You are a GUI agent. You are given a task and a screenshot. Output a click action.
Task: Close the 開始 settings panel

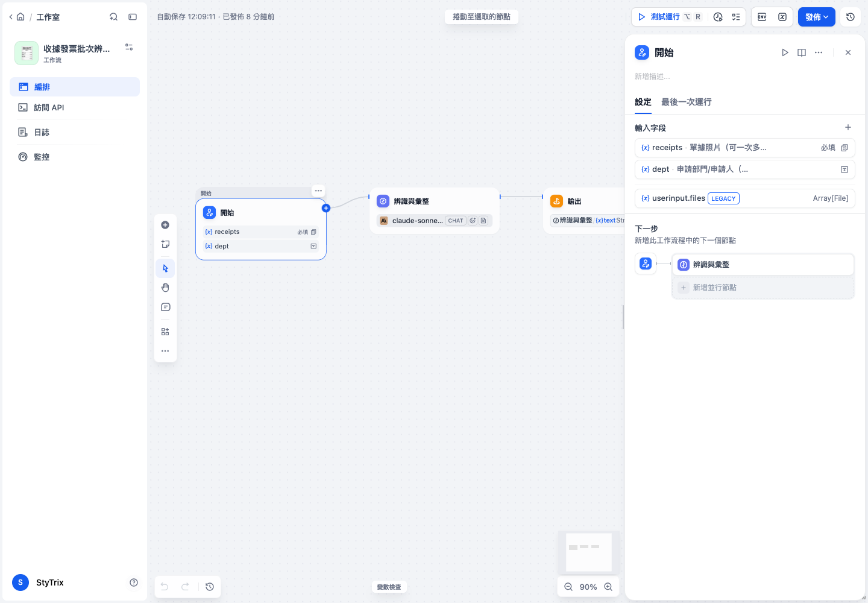coord(848,52)
